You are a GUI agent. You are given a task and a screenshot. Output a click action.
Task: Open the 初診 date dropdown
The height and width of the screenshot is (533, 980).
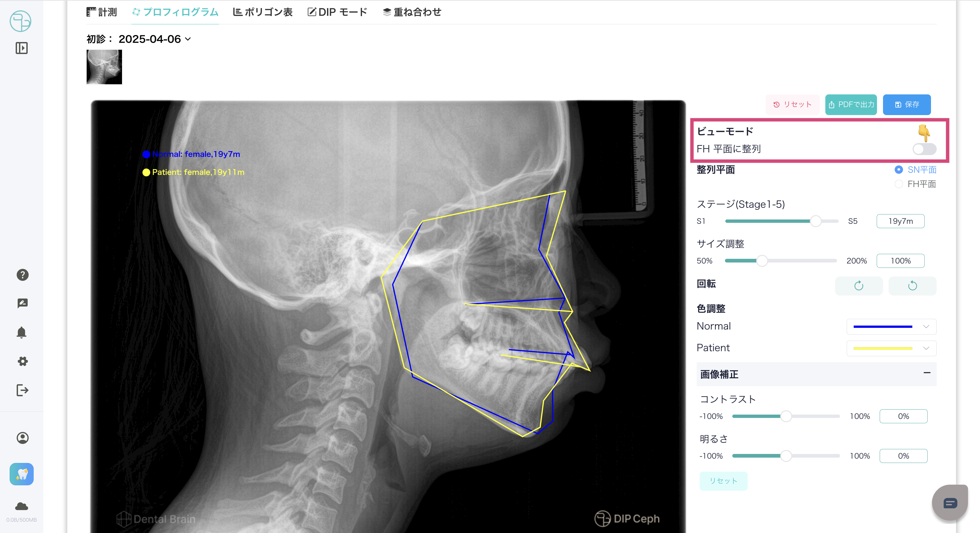[x=154, y=39]
